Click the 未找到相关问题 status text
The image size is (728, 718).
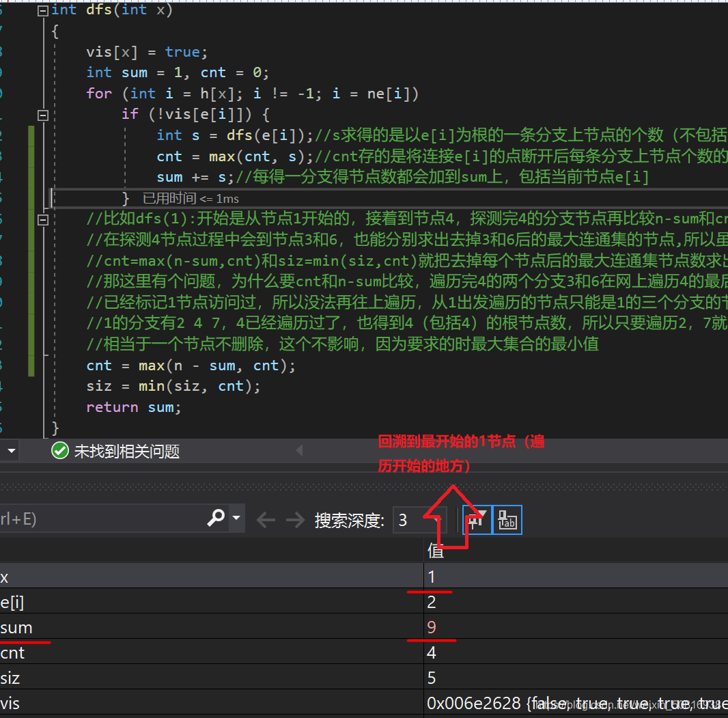pos(127,451)
